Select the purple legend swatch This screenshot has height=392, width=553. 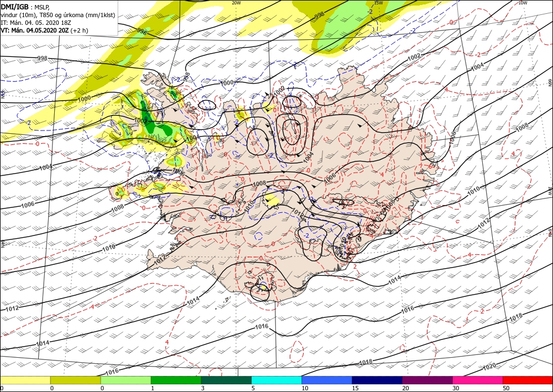(427, 380)
